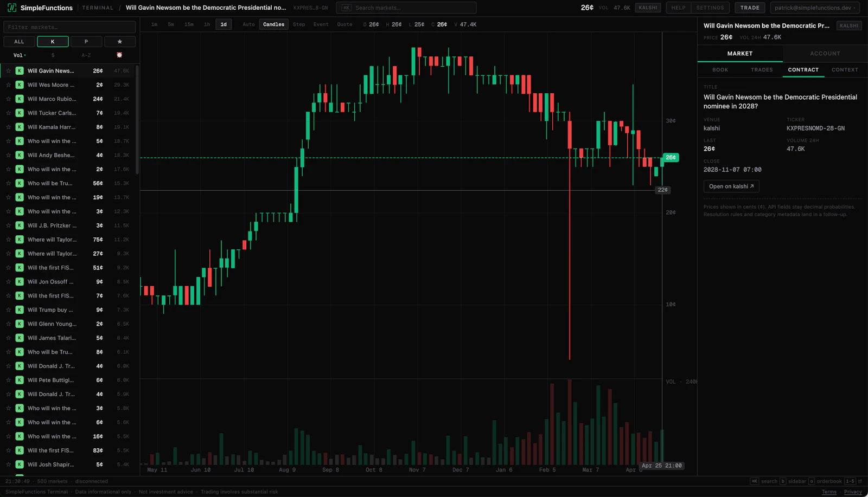Switch chart mode to Step
This screenshot has height=497, width=868.
[299, 24]
